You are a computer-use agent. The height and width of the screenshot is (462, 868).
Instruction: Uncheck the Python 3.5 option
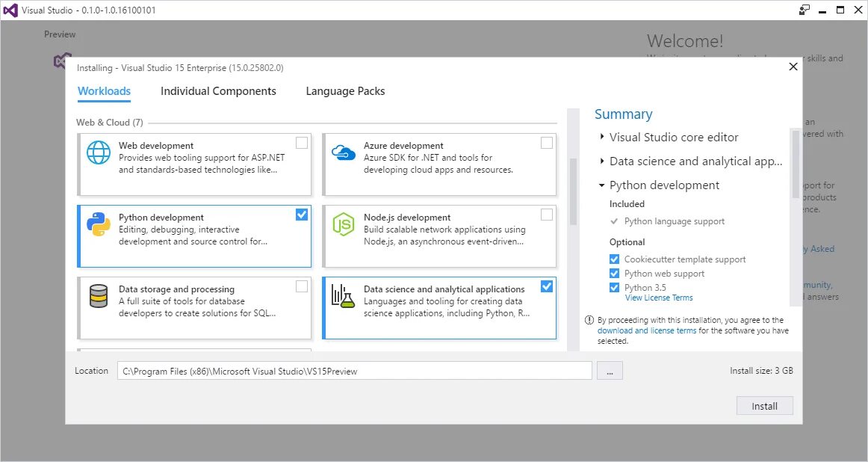coord(614,288)
